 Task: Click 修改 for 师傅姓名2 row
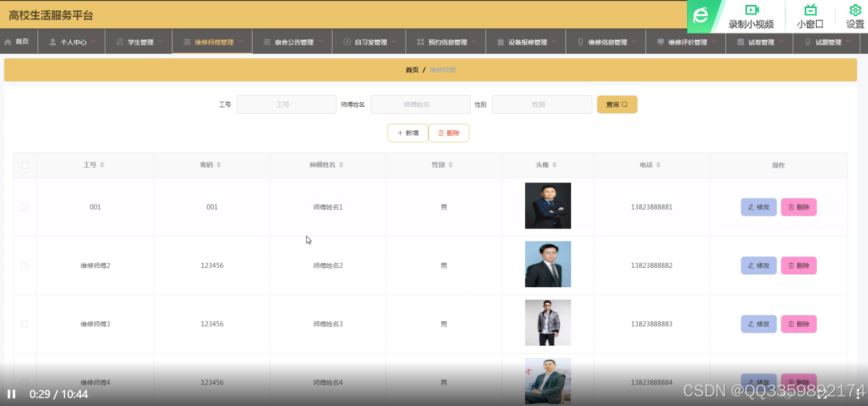tap(758, 265)
